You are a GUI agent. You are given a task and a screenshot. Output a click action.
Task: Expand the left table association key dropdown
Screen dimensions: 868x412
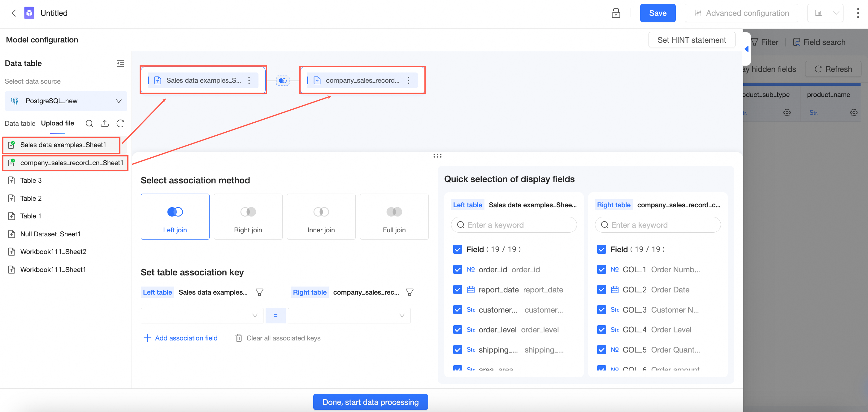[202, 316]
